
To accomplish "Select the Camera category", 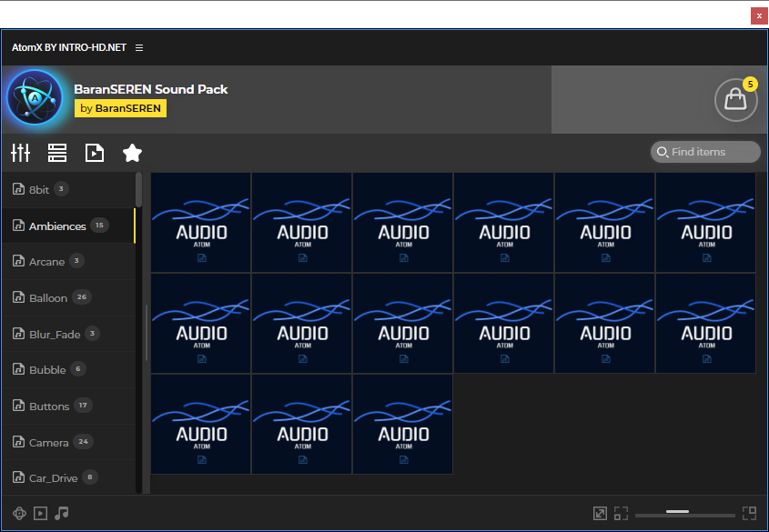I will 68,442.
